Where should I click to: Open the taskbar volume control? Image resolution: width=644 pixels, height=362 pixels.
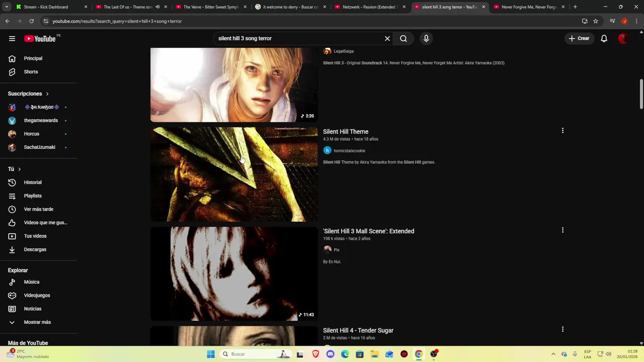[x=608, y=354]
